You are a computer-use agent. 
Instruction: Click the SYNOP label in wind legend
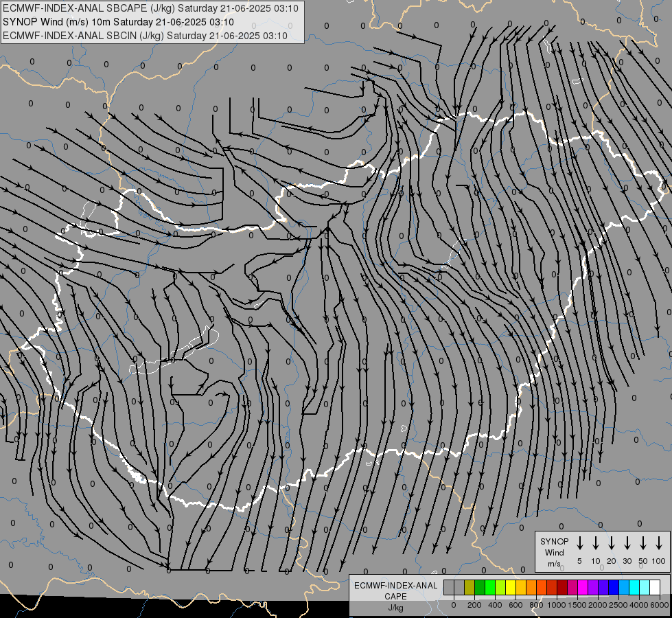(554, 541)
